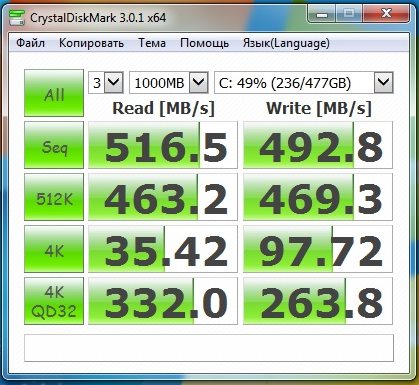Expand the drive selection dropdown C: 49%
419x385 pixels.
coord(383,82)
